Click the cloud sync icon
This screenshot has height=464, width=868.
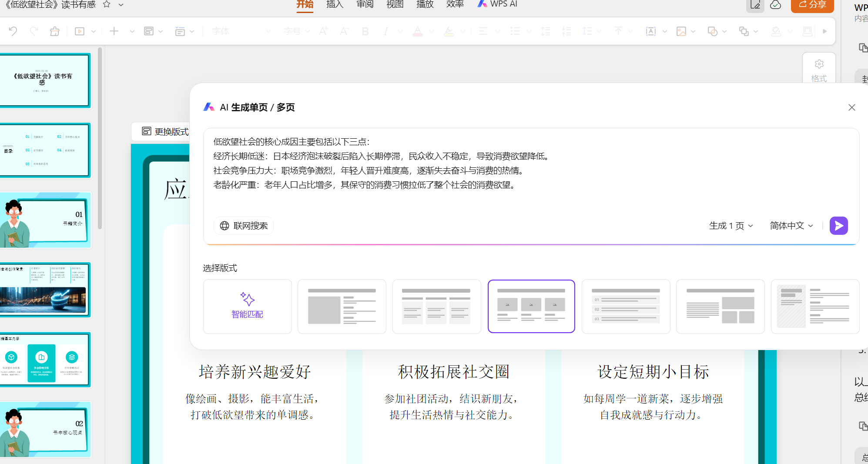coord(775,5)
